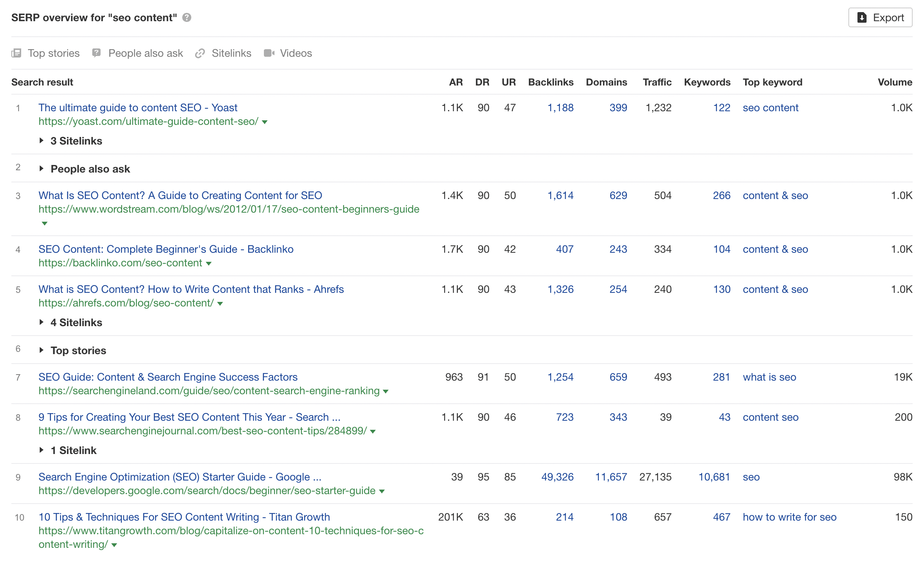Expand the People also ask row
Image resolution: width=924 pixels, height=566 pixels.
(85, 169)
